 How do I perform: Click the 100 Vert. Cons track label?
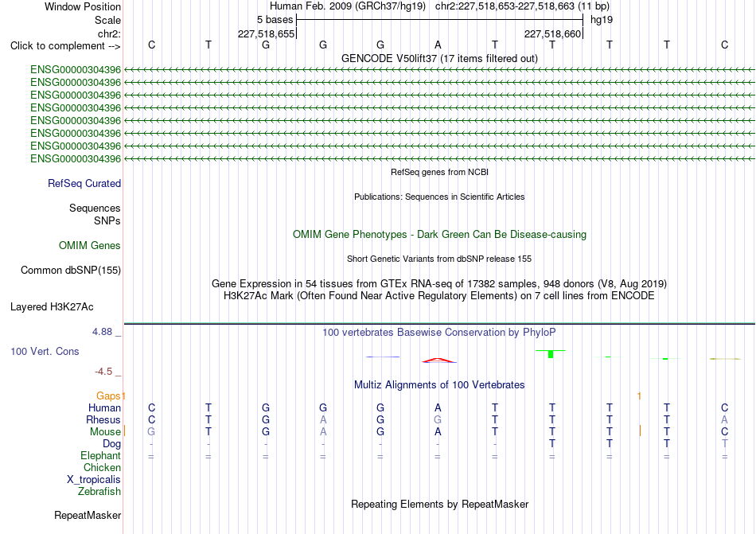(45, 351)
